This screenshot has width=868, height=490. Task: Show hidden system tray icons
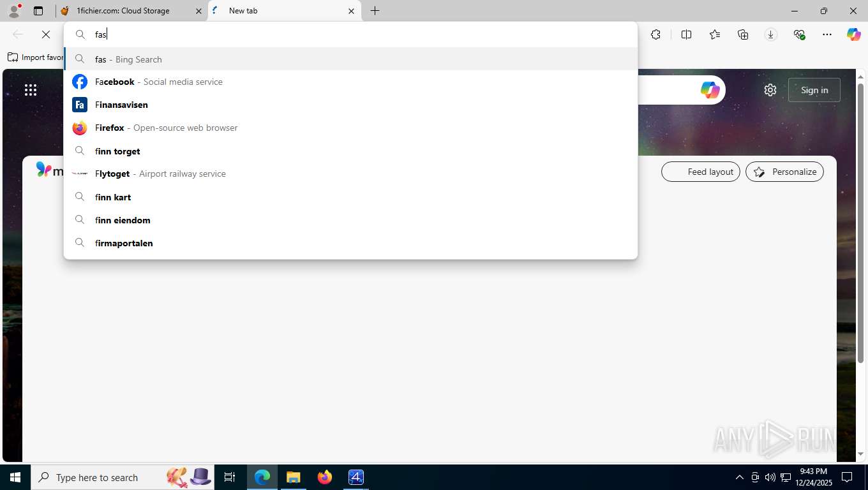point(739,477)
